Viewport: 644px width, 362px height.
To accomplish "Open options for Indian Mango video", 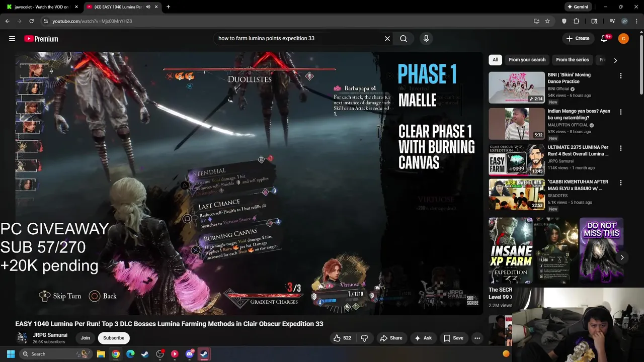I will point(620,112).
